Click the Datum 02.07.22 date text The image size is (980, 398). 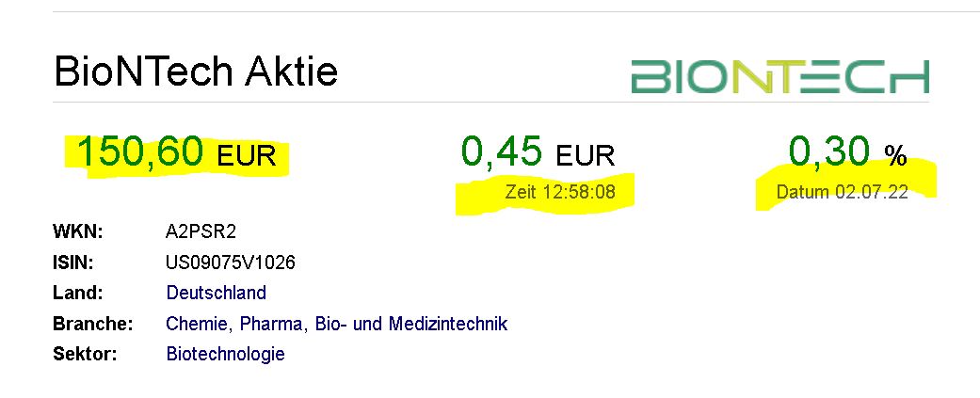pos(842,193)
